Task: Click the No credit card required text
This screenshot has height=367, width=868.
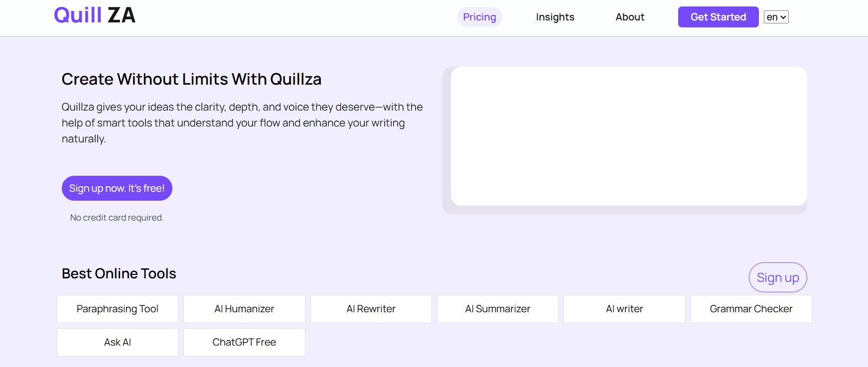Action: (117, 218)
